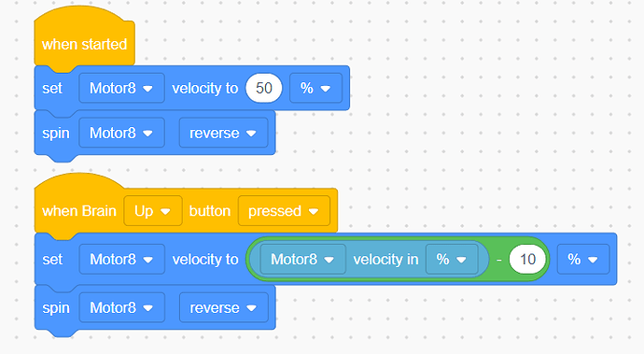
Task: Select the 'when started' hat block
Action: click(84, 44)
